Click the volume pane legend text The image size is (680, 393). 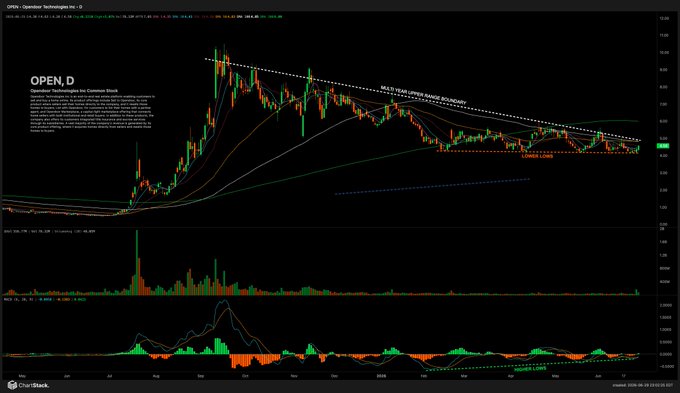[x=50, y=231]
